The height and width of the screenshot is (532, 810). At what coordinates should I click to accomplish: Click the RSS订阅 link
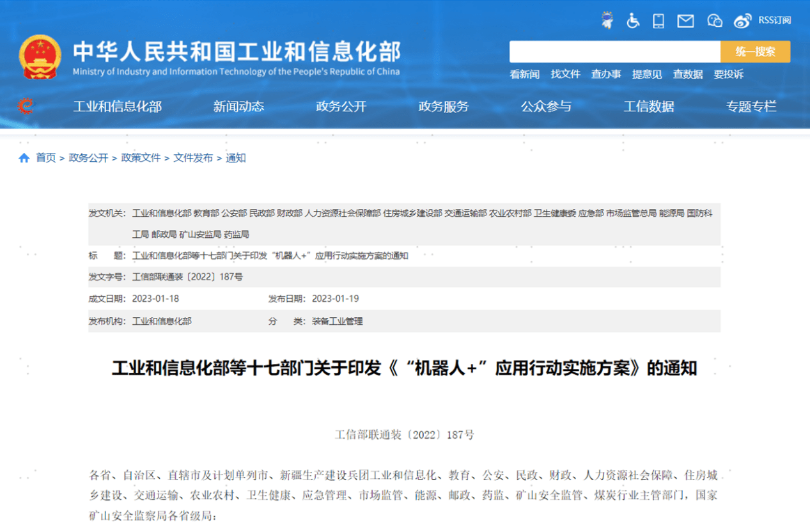point(775,20)
